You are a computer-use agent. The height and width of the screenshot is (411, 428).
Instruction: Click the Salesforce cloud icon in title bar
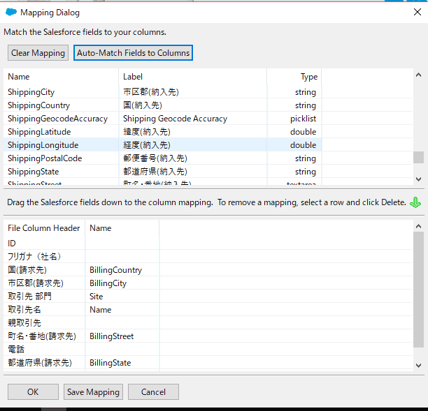(11, 12)
